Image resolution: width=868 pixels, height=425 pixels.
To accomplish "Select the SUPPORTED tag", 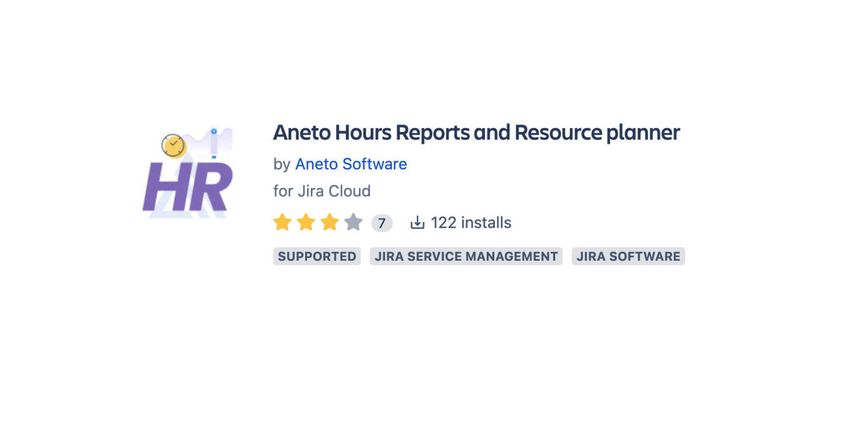I will pos(317,256).
